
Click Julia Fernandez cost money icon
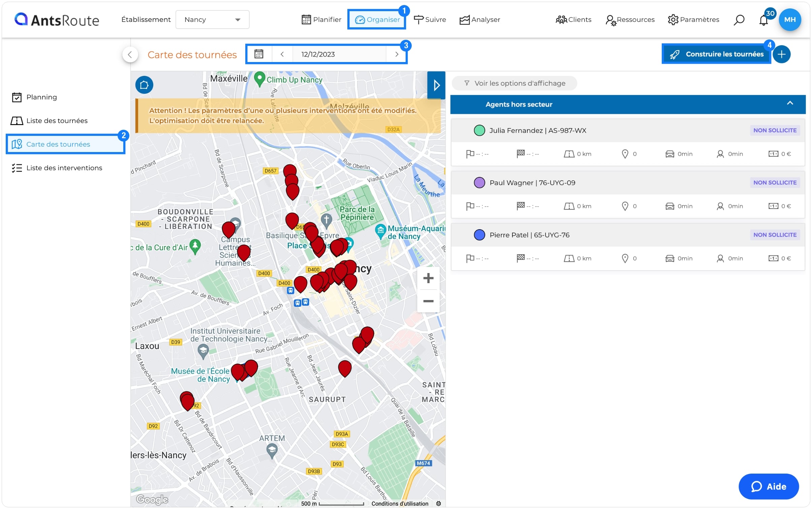click(x=773, y=154)
